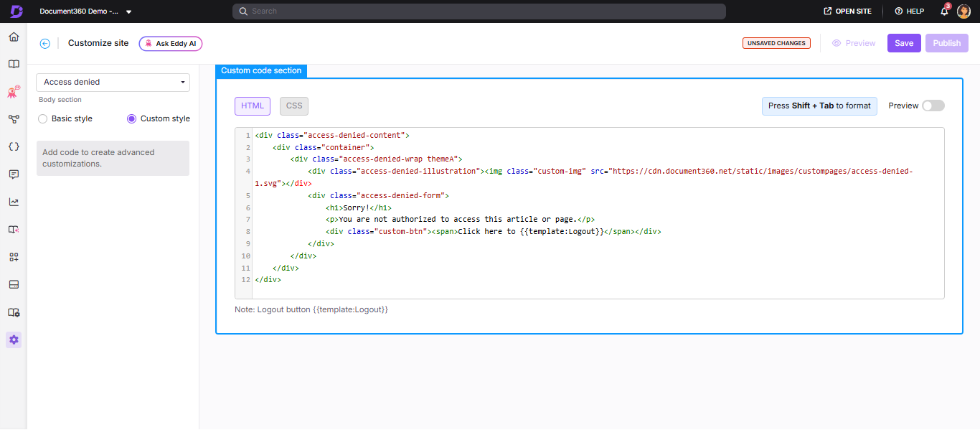This screenshot has height=430, width=980.
Task: Click into the top Search field
Action: tap(479, 11)
